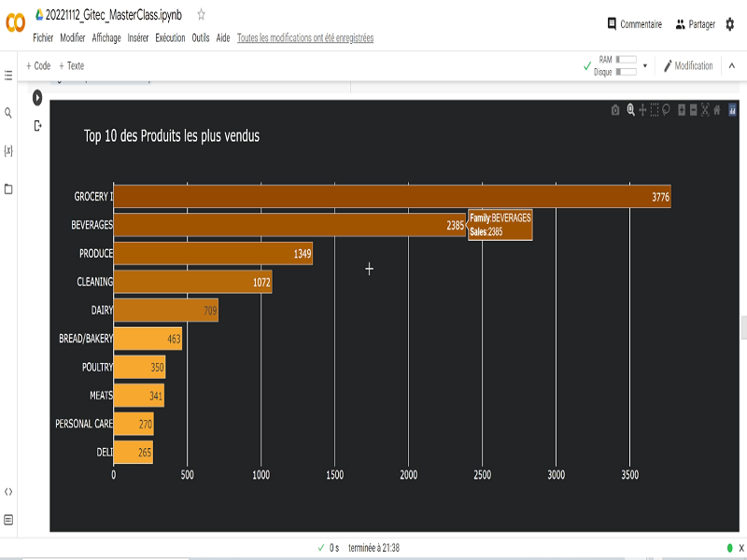Open the table of contents sidebar

coord(8,73)
